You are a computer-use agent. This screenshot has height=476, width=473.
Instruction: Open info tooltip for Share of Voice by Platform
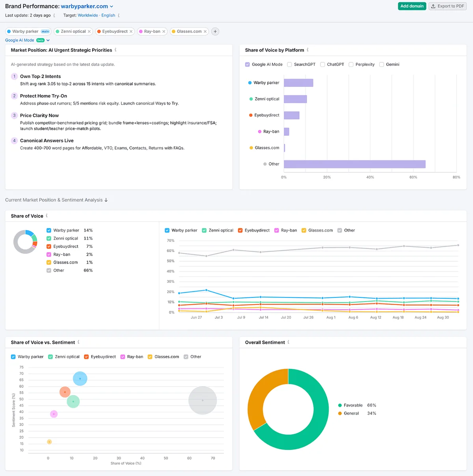click(307, 50)
